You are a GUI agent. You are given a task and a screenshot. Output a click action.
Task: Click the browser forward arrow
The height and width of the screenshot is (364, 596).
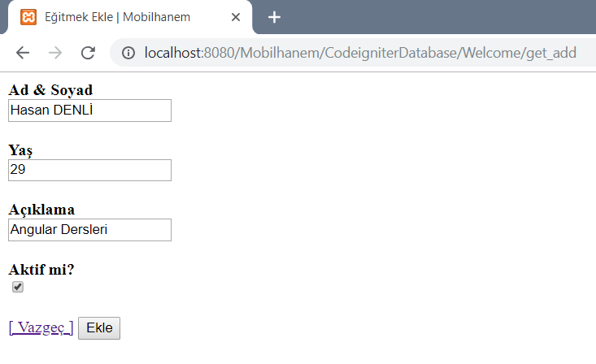pos(55,53)
